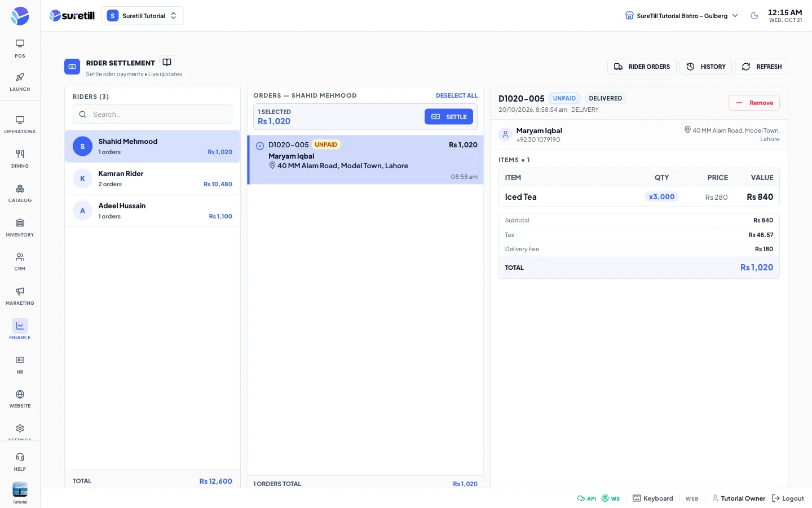Focus the riders Search field
This screenshot has height=508, width=812.
[152, 114]
